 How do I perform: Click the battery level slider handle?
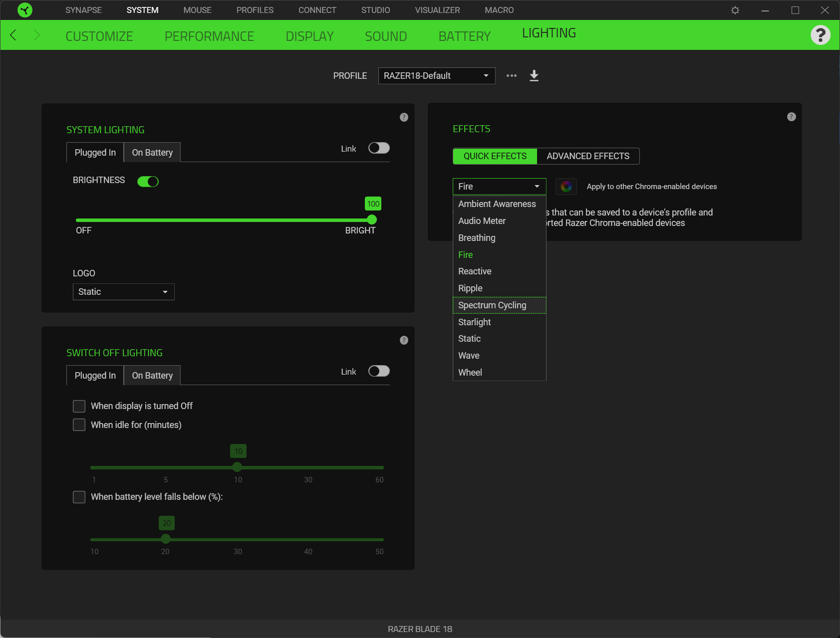coord(166,539)
